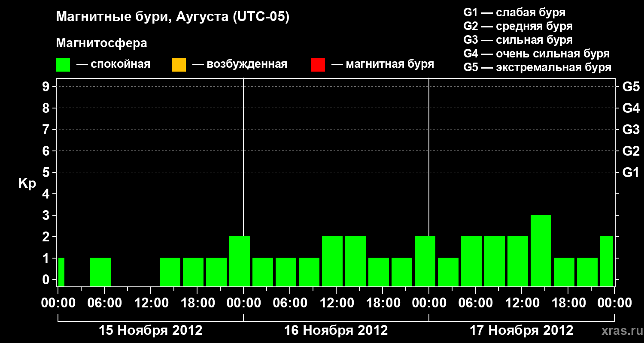Click the Kp 2 bar spanning midnight into 17 November
The height and width of the screenshot is (343, 644).
coord(425,261)
